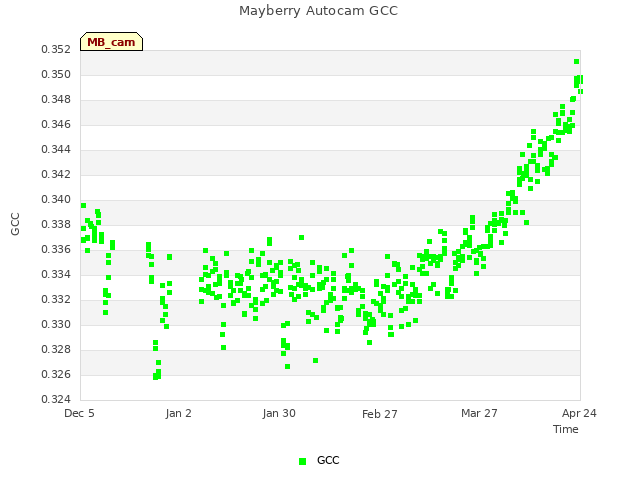Click the chart title Mayberry Autocam GCC
640x480 pixels.
[x=318, y=11]
